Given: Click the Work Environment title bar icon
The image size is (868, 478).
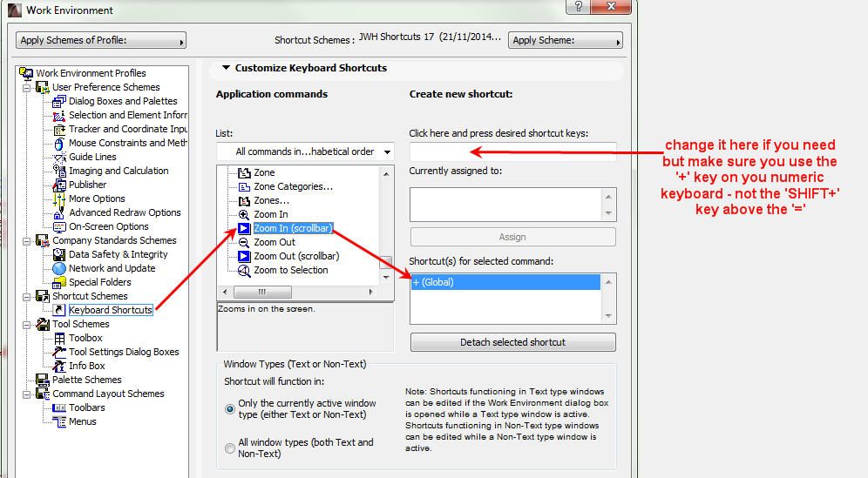Looking at the screenshot, I should coord(14,10).
